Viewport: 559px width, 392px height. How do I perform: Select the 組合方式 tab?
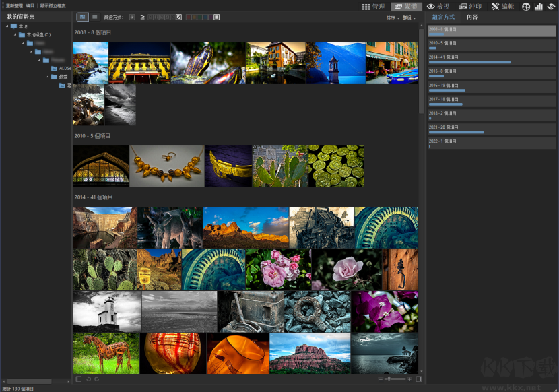[444, 17]
